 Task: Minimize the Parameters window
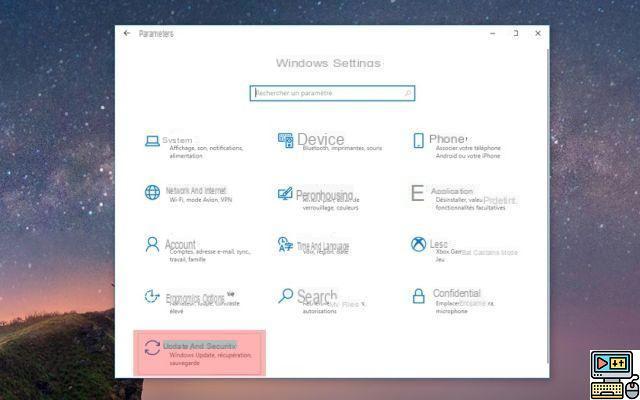(x=493, y=33)
